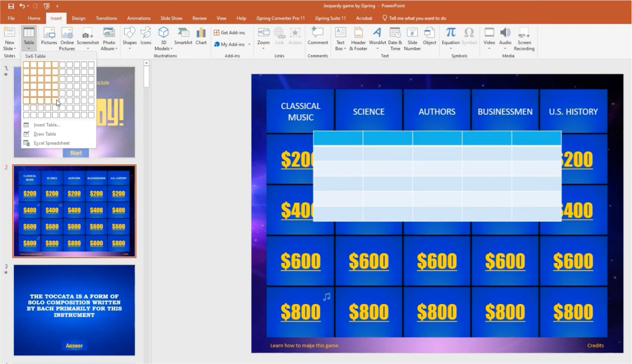Add a Comment using ribbon icon
Image resolution: width=632 pixels, height=364 pixels.
tap(317, 36)
